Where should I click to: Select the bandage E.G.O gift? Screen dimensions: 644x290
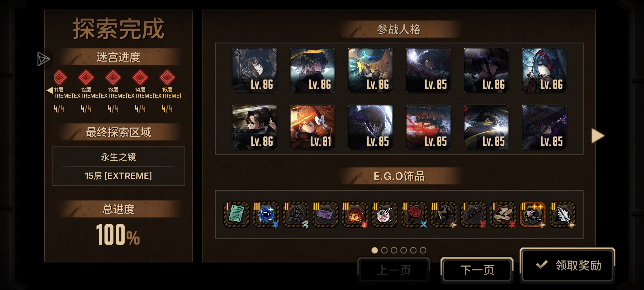503,214
